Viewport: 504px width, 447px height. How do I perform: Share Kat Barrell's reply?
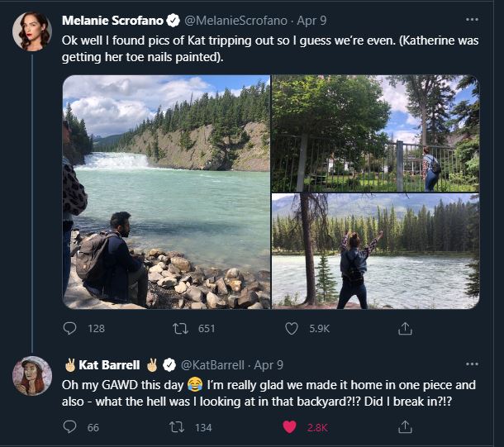coord(405,427)
